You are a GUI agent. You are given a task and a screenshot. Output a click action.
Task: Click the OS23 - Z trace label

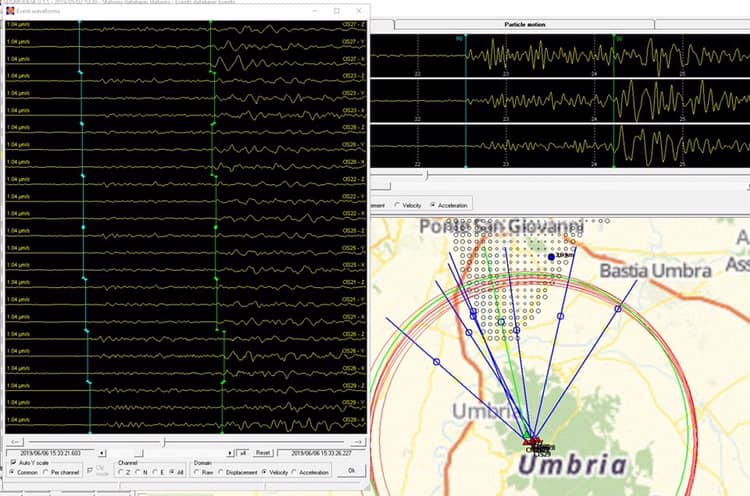point(353,76)
